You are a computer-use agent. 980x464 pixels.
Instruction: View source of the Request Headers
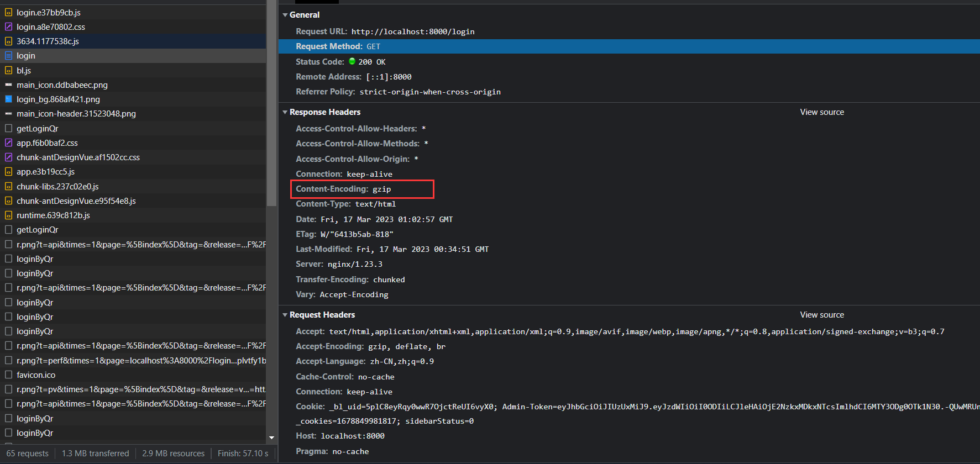pos(822,315)
